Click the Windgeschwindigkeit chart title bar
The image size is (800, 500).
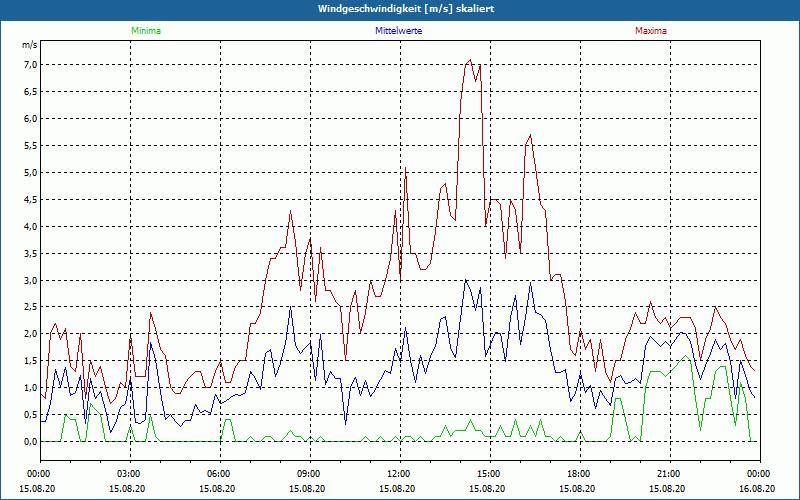pyautogui.click(x=400, y=9)
